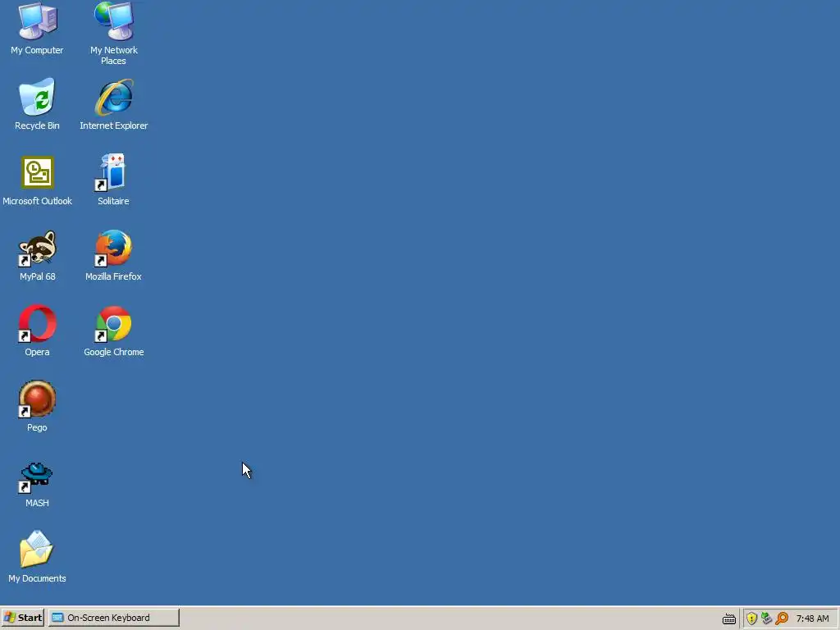Image resolution: width=840 pixels, height=630 pixels.
Task: Click the On-Screen Keyboard taskbar button
Action: 114,618
